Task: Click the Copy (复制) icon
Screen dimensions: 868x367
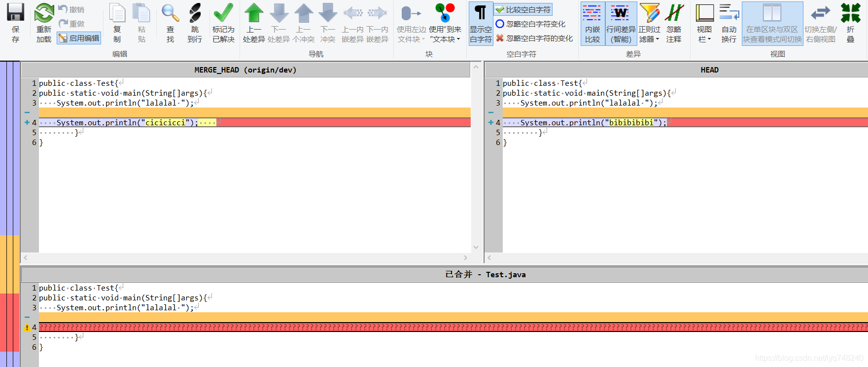Action: 117,13
